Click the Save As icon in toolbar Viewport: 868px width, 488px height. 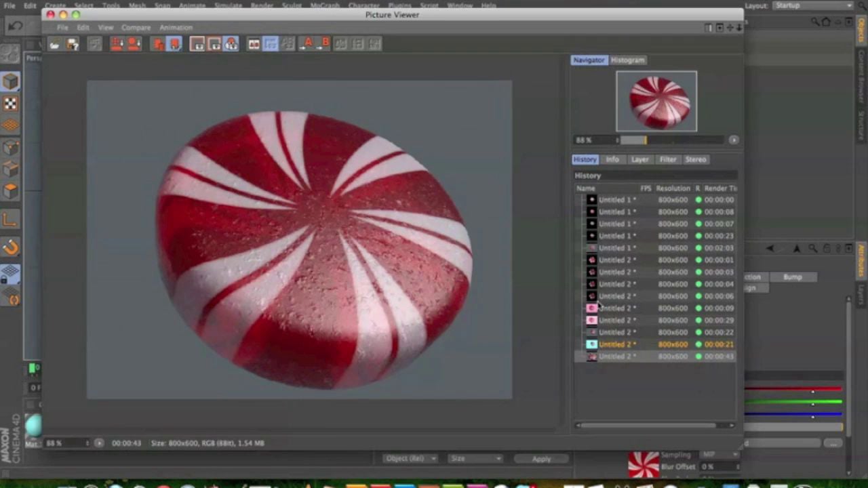(73, 45)
